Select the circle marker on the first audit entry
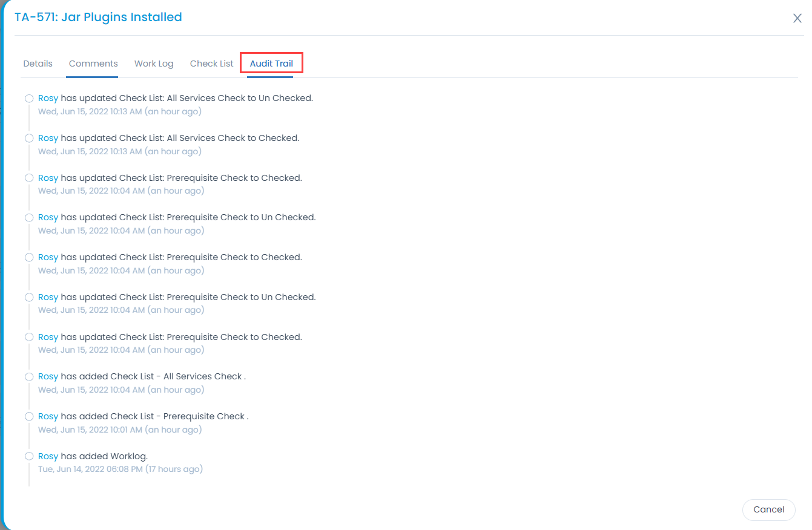Screen dimensions: 812x530 [x=28, y=97]
